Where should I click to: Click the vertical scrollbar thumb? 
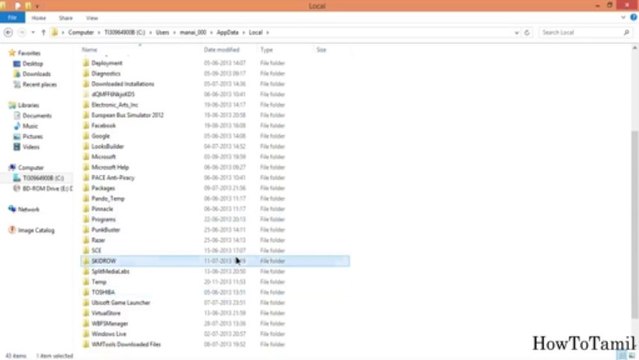(x=635, y=224)
